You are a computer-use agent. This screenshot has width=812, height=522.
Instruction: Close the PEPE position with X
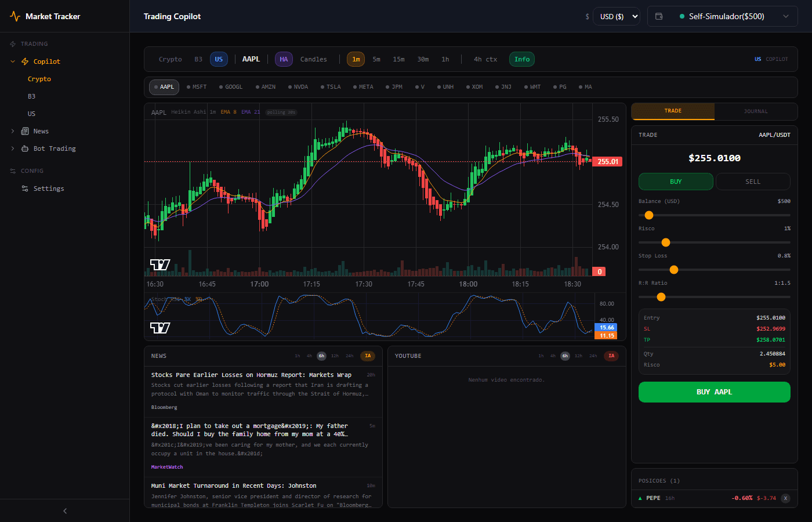pos(785,498)
